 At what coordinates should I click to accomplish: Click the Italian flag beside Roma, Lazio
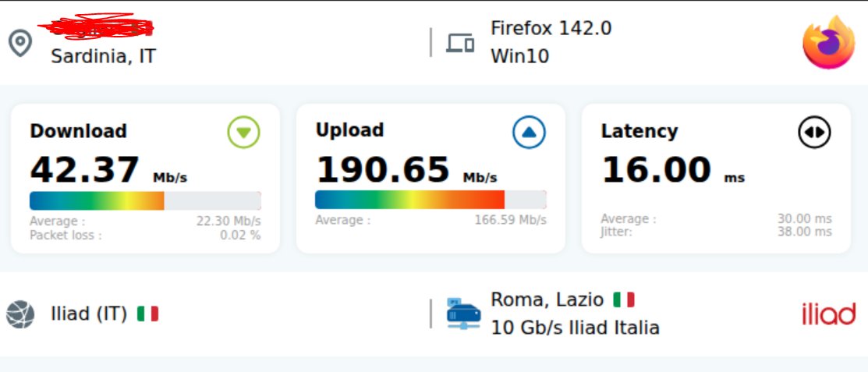pos(623,299)
